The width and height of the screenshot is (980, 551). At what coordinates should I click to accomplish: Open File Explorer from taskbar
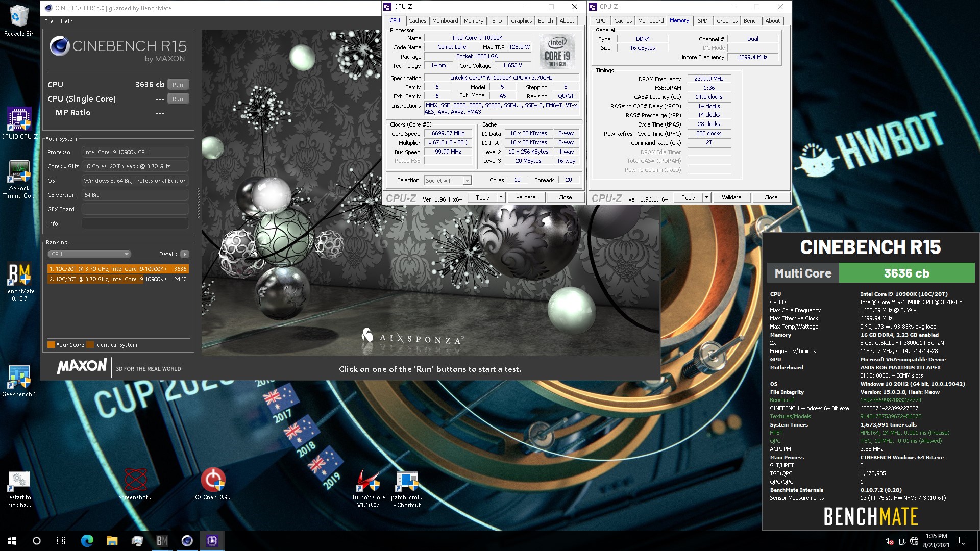pyautogui.click(x=112, y=541)
